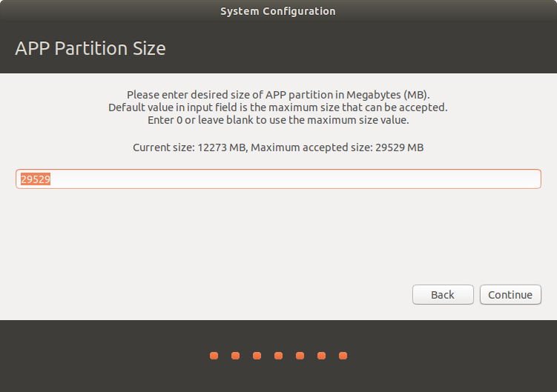
Task: Click the fourth (middle) progress dot
Action: click(278, 356)
